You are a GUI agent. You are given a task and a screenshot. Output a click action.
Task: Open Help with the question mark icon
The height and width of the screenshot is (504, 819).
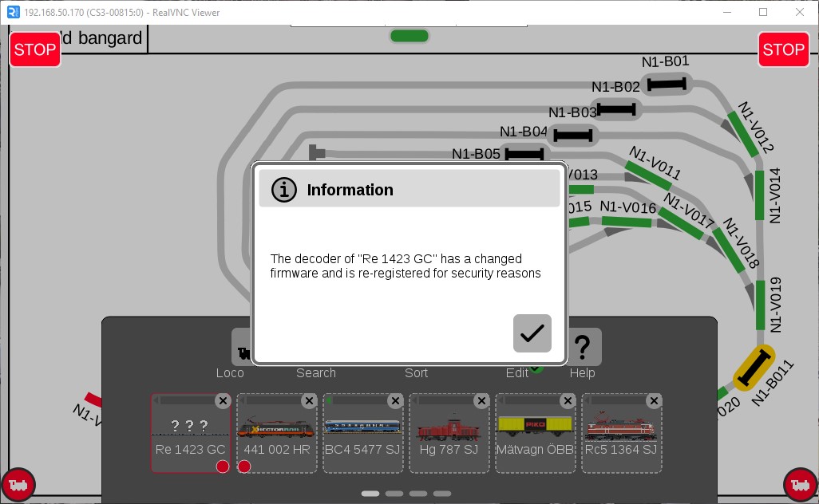583,346
